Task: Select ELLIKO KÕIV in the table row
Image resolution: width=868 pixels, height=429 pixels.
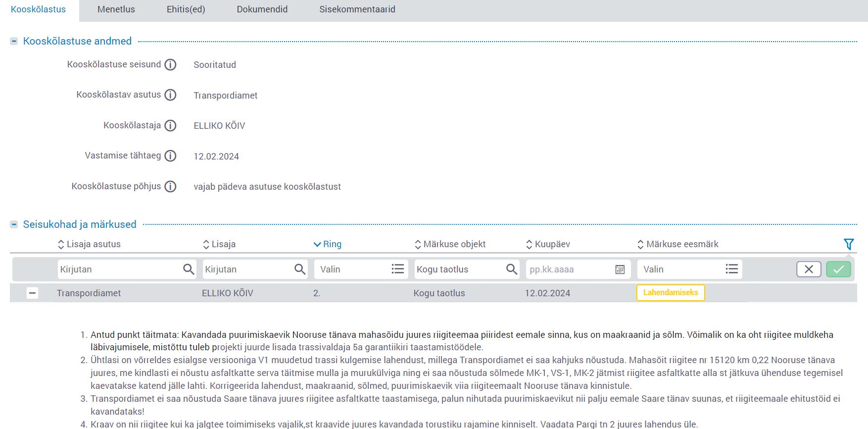Action: (x=228, y=293)
